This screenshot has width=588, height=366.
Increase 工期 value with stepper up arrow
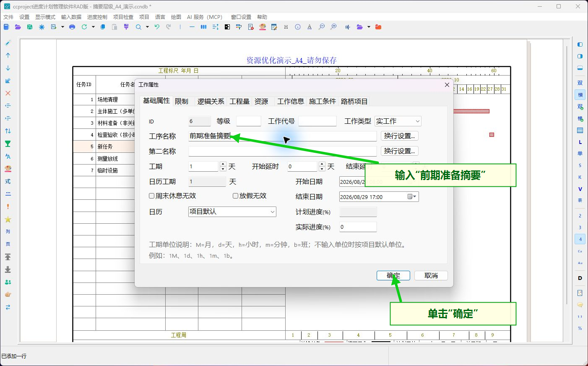(x=223, y=164)
